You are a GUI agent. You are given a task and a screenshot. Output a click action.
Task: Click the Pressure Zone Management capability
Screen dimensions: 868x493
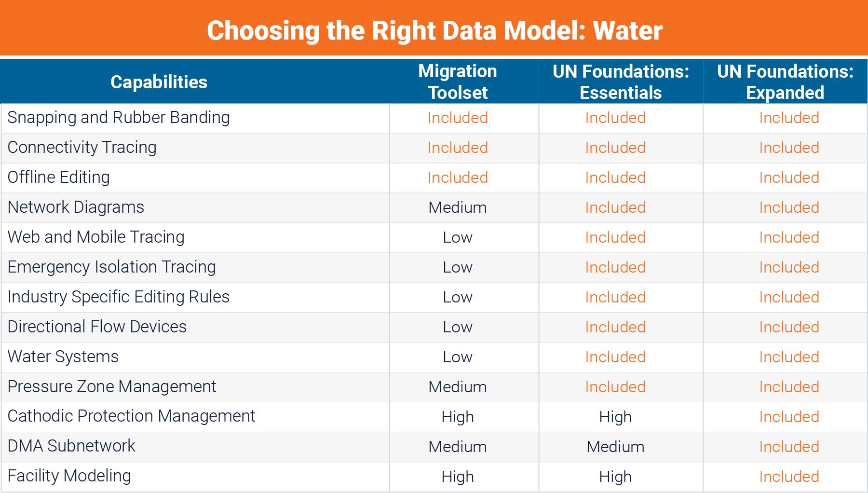[112, 387]
